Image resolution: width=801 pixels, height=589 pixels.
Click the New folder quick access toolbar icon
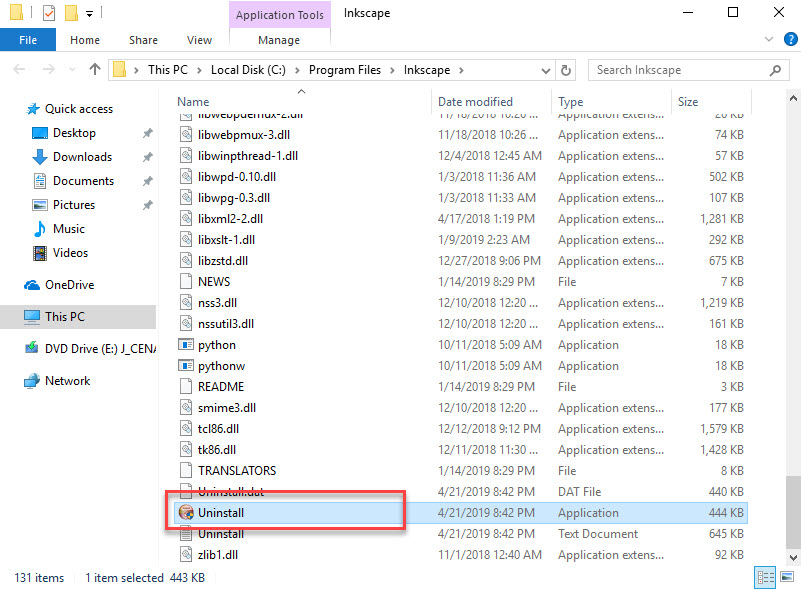[x=71, y=13]
